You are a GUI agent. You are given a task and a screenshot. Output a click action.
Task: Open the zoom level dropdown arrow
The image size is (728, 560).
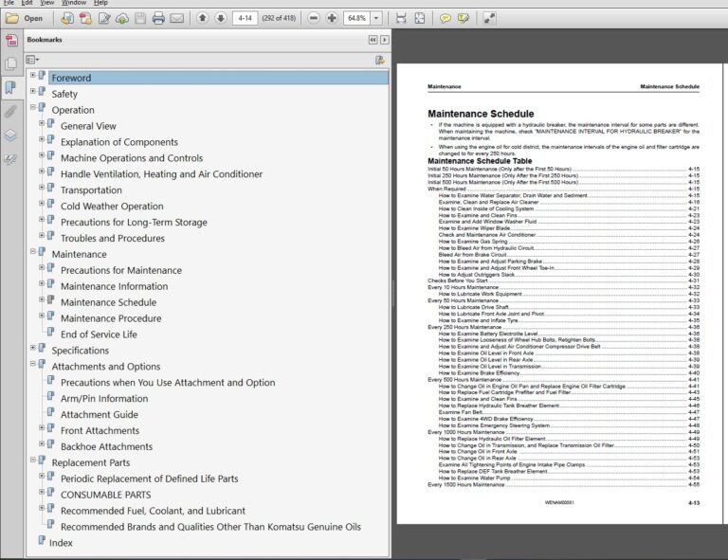[x=376, y=19]
